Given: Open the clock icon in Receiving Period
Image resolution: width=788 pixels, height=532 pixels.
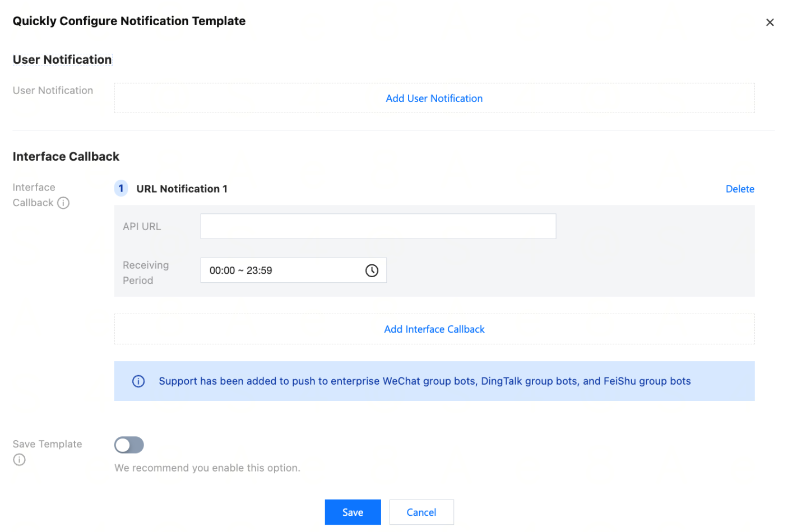Looking at the screenshot, I should coord(372,270).
